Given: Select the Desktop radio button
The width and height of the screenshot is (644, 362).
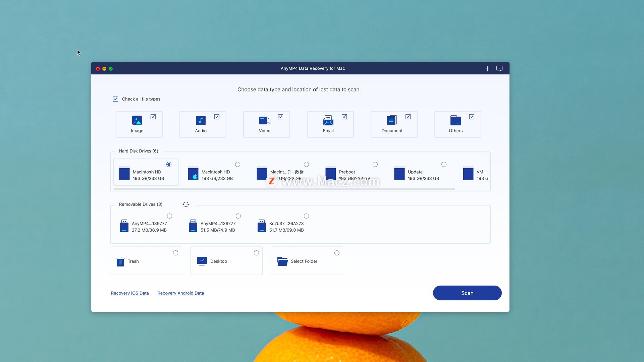Looking at the screenshot, I should coord(256,253).
